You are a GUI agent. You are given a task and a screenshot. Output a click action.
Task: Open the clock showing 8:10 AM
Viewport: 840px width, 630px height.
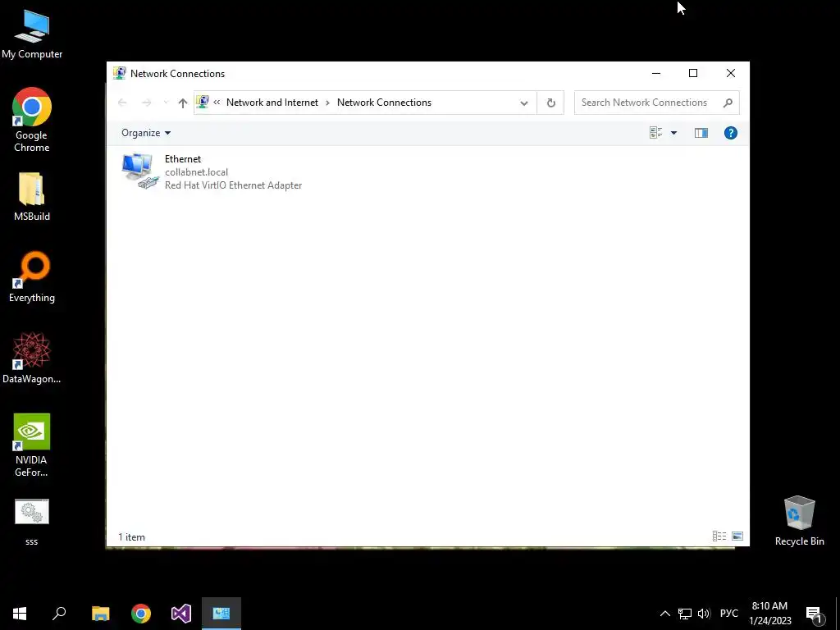click(769, 614)
